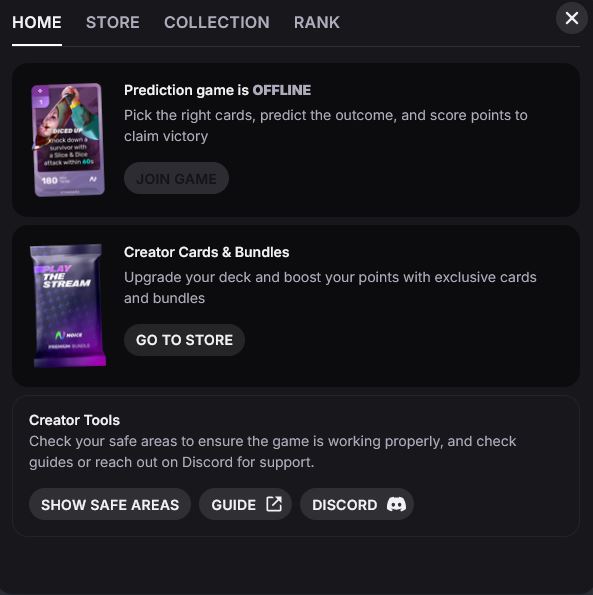Click the GO TO STORE button

[x=184, y=340]
